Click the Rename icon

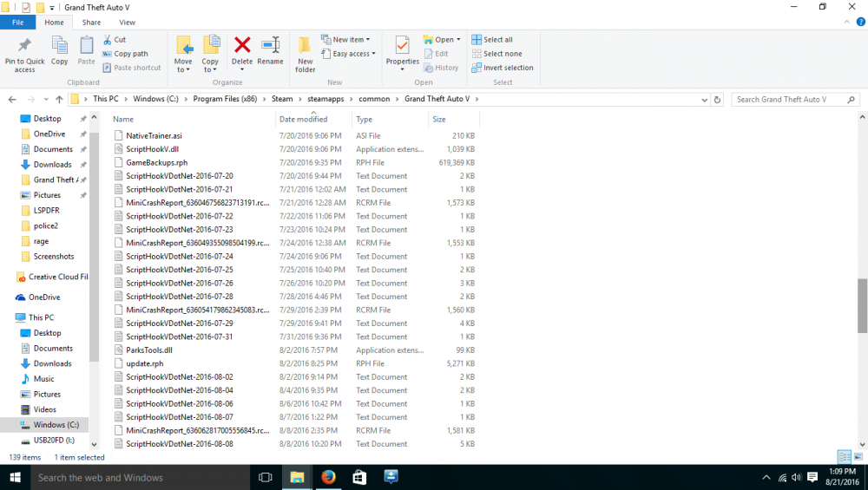click(x=271, y=45)
